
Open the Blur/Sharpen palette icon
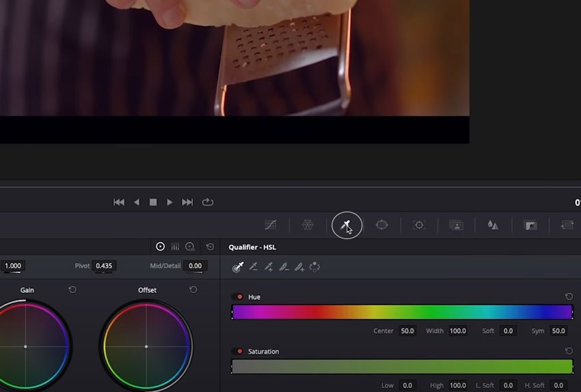(x=493, y=225)
